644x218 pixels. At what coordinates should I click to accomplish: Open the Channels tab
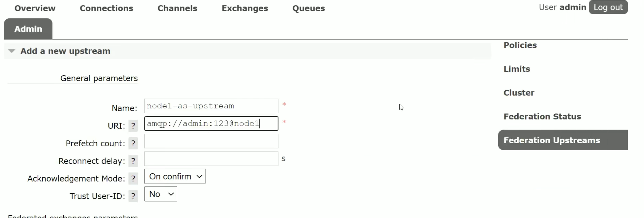pos(177,8)
